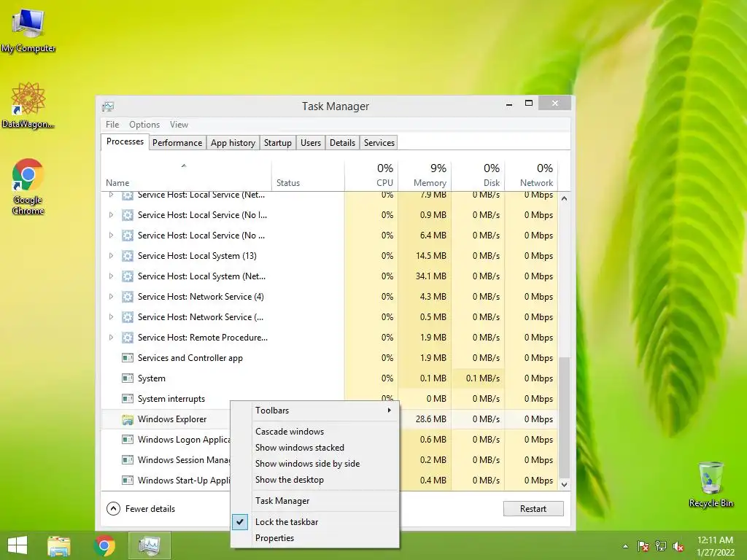
Task: Click the System process icon
Action: 127,378
